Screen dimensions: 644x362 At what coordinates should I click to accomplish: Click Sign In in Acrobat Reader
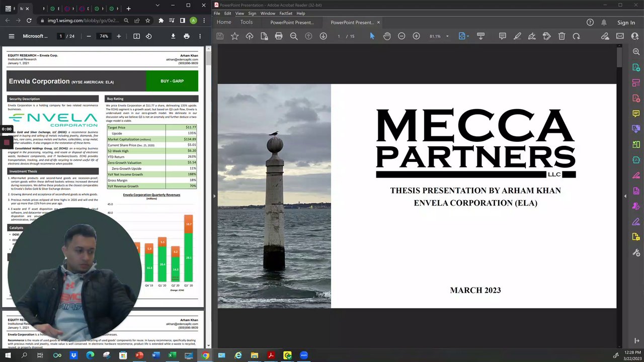pos(626,23)
